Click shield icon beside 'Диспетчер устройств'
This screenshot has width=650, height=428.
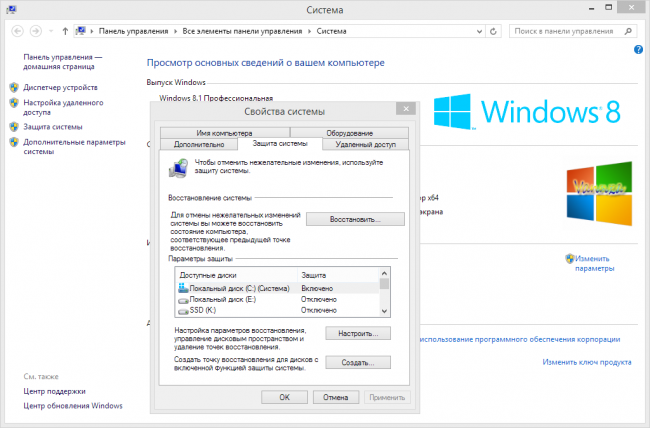[x=14, y=87]
